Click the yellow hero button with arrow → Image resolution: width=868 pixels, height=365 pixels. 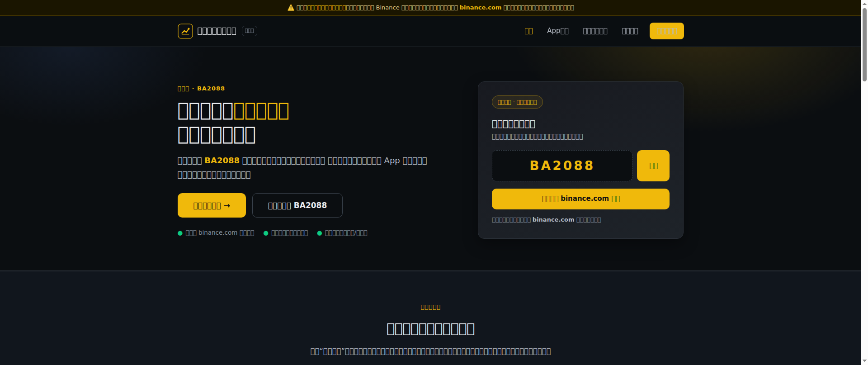[x=212, y=205]
